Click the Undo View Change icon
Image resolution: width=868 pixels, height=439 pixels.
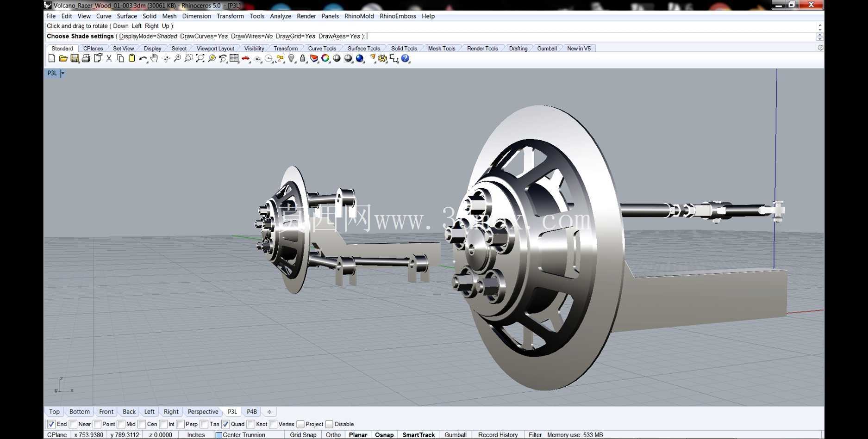point(223,58)
